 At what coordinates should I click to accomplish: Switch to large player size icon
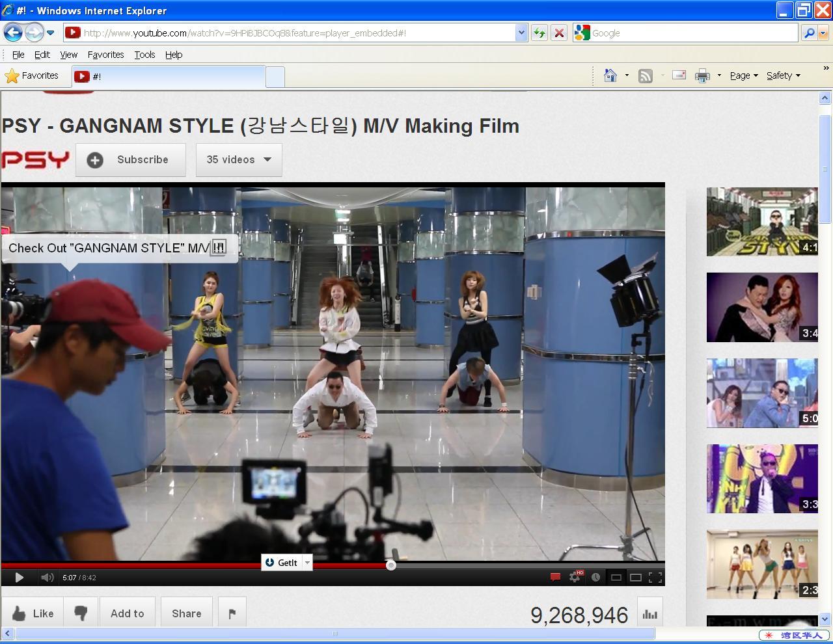(635, 577)
